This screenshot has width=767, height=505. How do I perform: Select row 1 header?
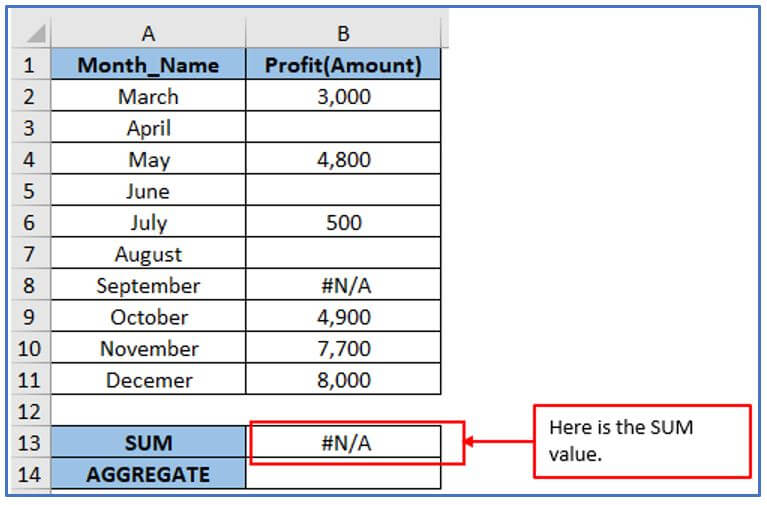29,65
